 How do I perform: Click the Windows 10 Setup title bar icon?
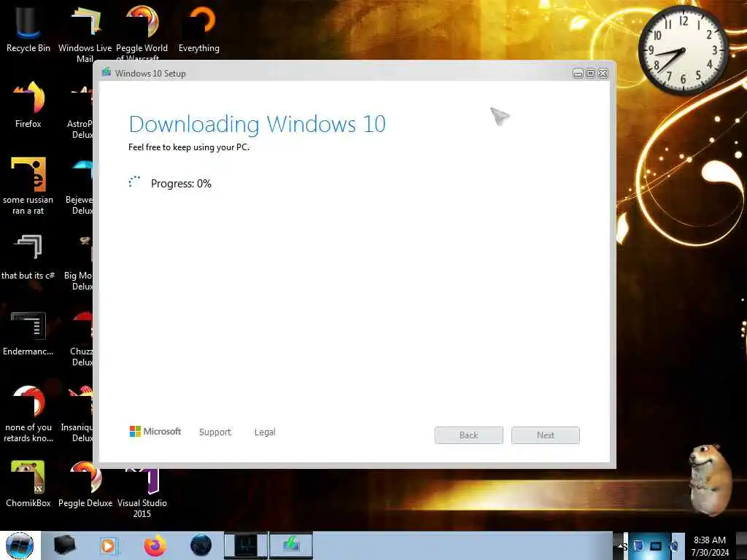point(107,72)
